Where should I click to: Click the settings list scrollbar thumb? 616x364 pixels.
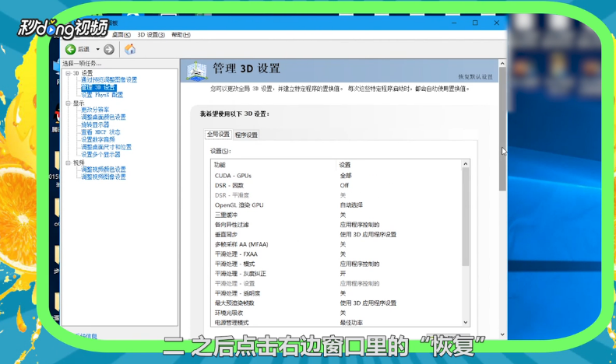click(x=466, y=217)
